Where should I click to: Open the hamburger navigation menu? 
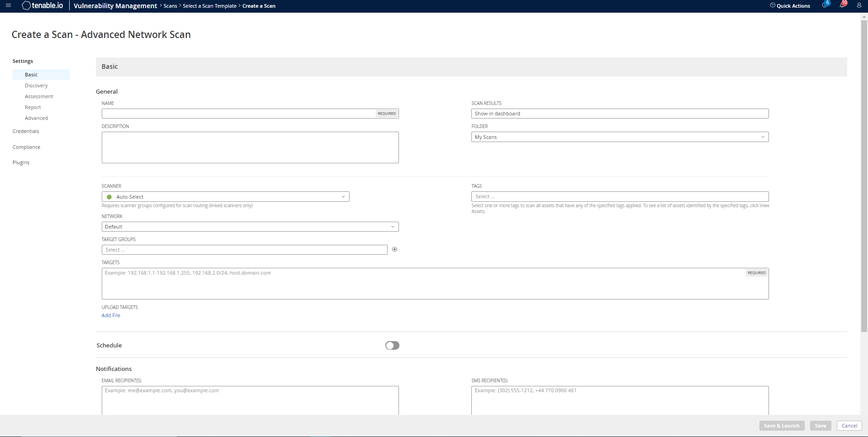[8, 6]
